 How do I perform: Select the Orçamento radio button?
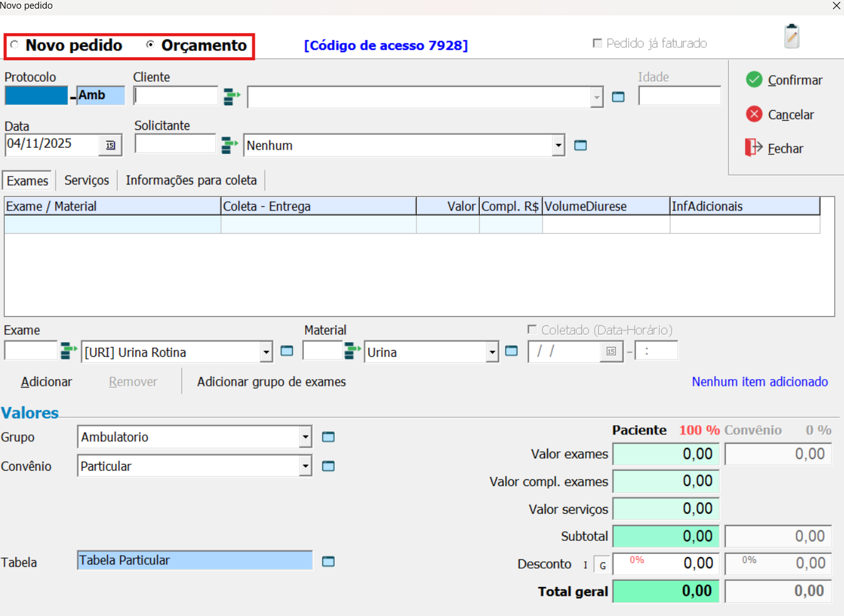[150, 45]
